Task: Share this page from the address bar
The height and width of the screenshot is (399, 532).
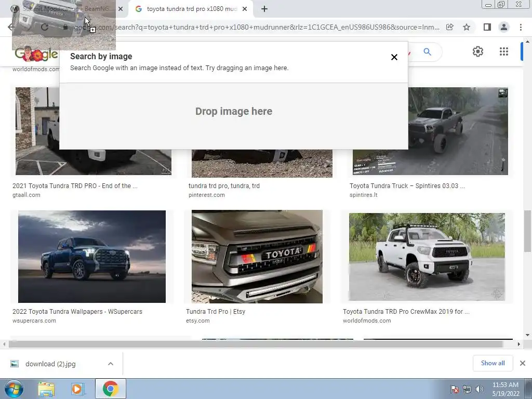Action: pyautogui.click(x=449, y=27)
